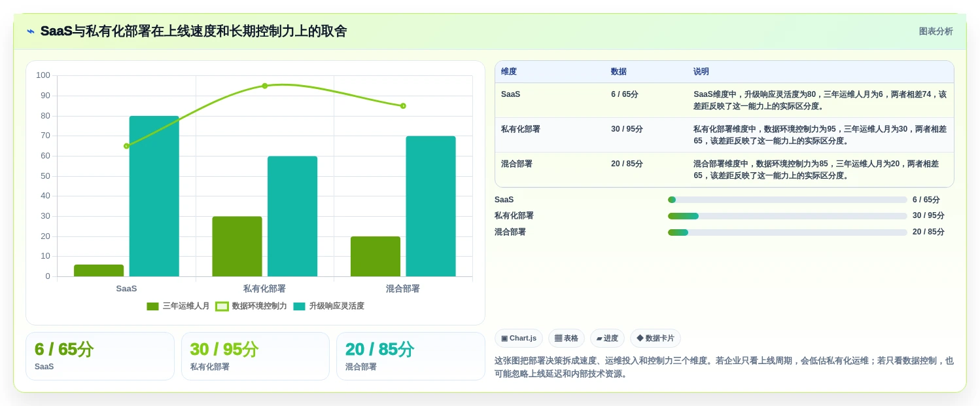Screen dimensions: 980x406
Task: Click the 数据卡片 tag chip
Action: (x=655, y=338)
